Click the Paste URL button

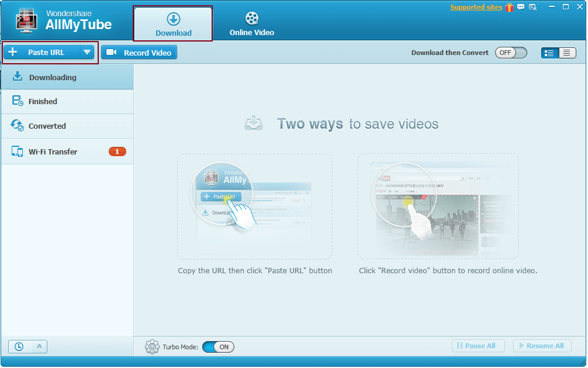tap(42, 52)
